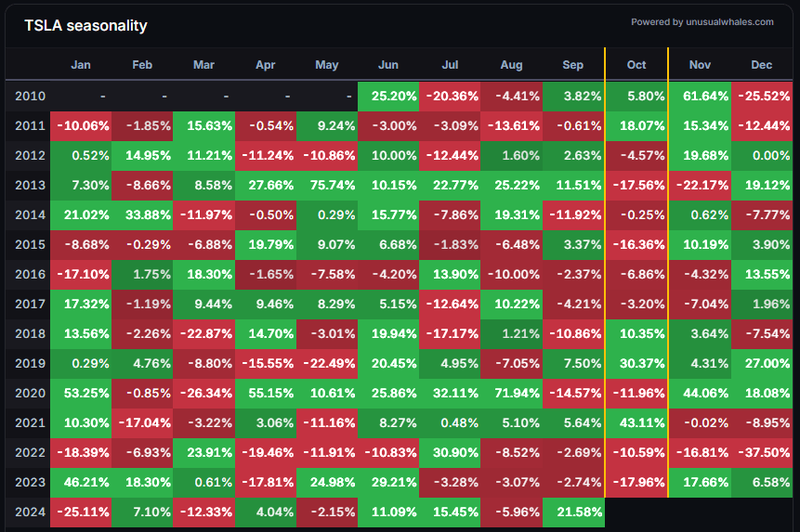Viewport: 800px width, 532px height.
Task: Click the 33.88% cell for Feb 2014
Action: click(x=142, y=214)
